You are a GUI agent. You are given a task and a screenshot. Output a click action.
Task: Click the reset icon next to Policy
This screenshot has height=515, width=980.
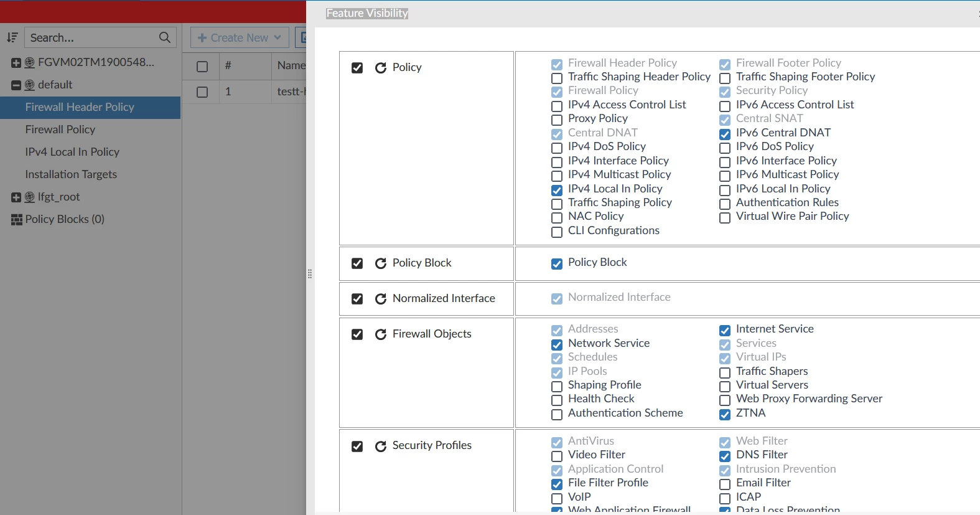click(x=381, y=67)
